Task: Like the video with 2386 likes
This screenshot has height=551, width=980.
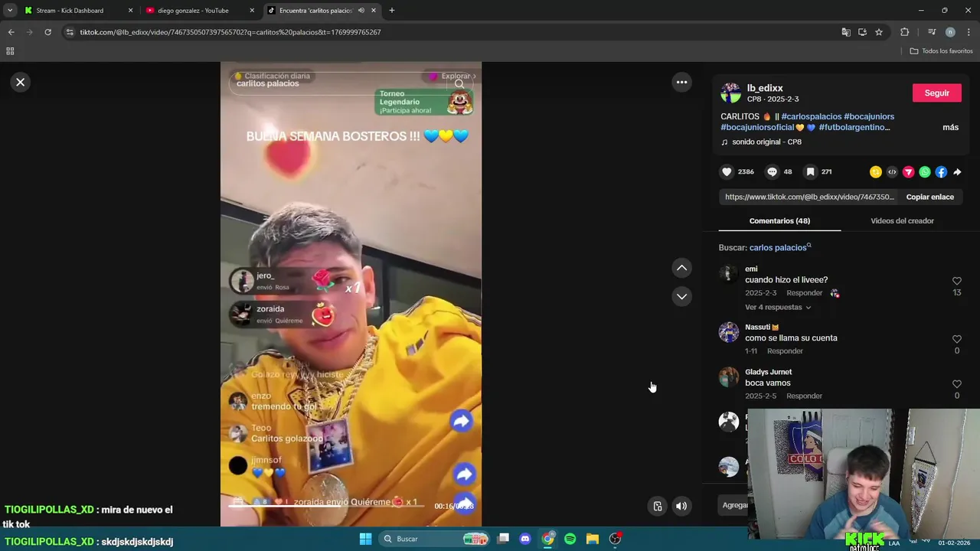Action: tap(727, 172)
